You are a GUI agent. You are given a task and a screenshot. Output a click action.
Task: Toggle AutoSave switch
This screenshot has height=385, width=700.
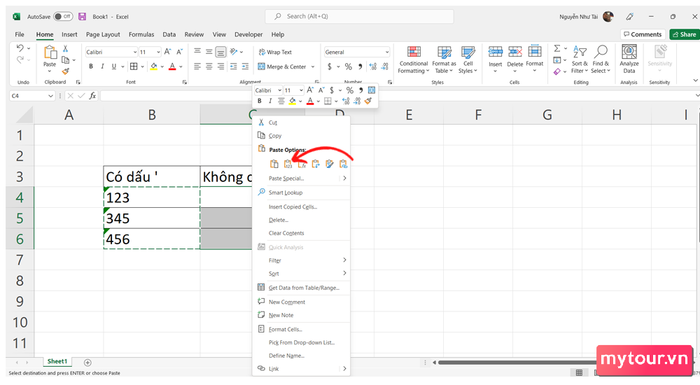63,17
